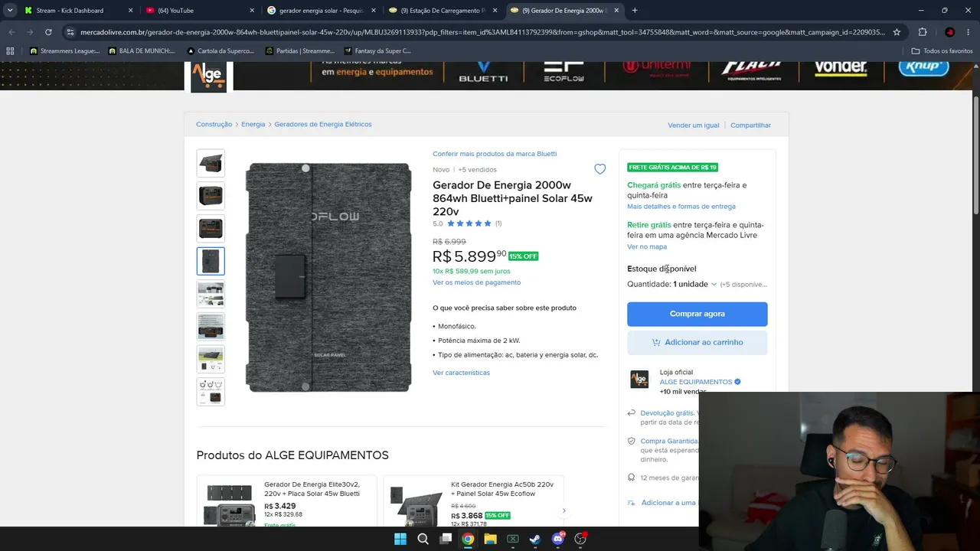Viewport: 980px width, 551px height.
Task: Click the site info icon in address bar
Action: (x=70, y=32)
